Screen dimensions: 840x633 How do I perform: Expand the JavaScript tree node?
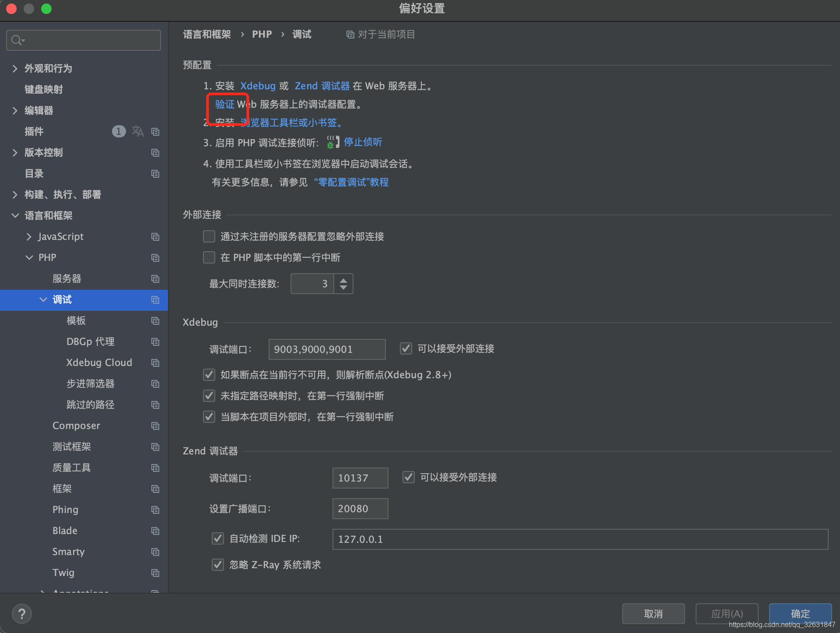(x=29, y=236)
